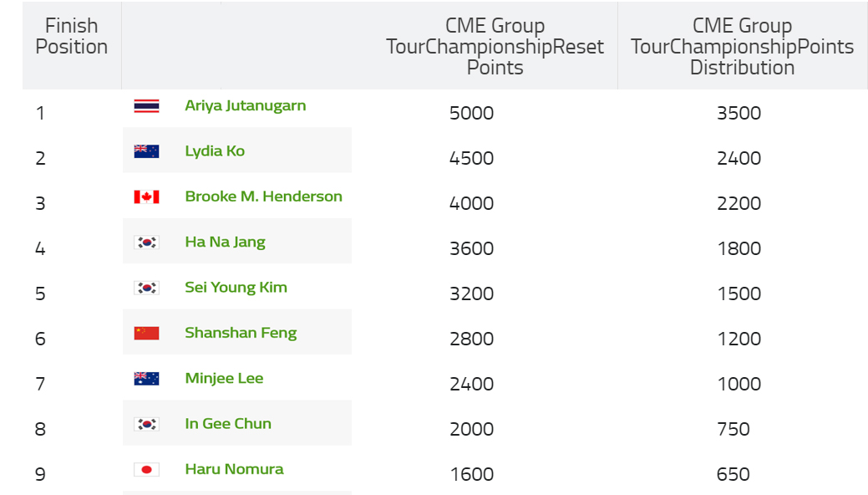868x495 pixels.
Task: Open Lydia Ko's player link
Action: pyautogui.click(x=215, y=151)
